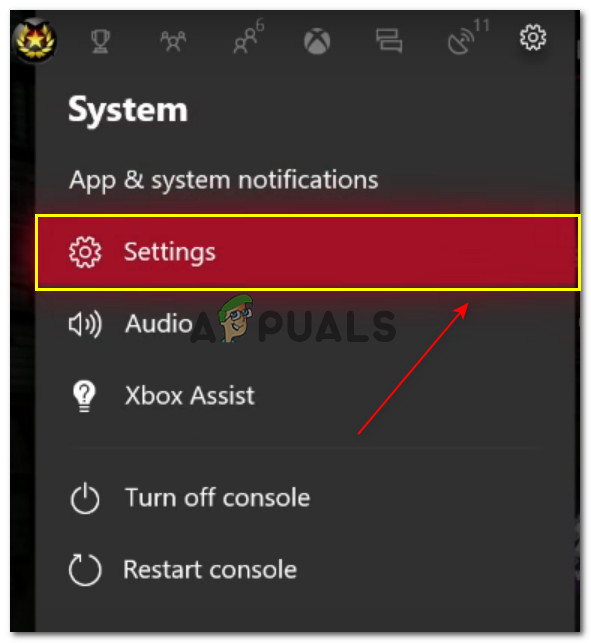
Task: Choose Turn off console
Action: click(x=217, y=498)
